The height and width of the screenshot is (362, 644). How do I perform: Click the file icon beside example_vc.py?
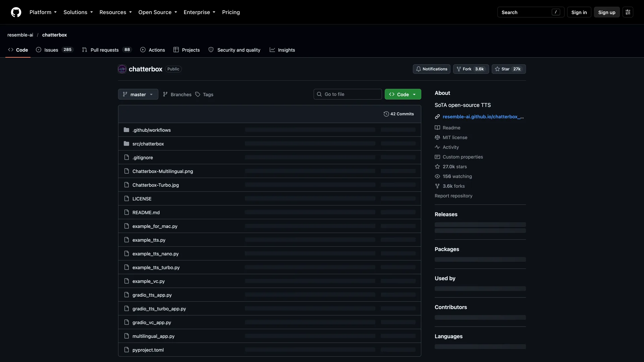point(126,281)
